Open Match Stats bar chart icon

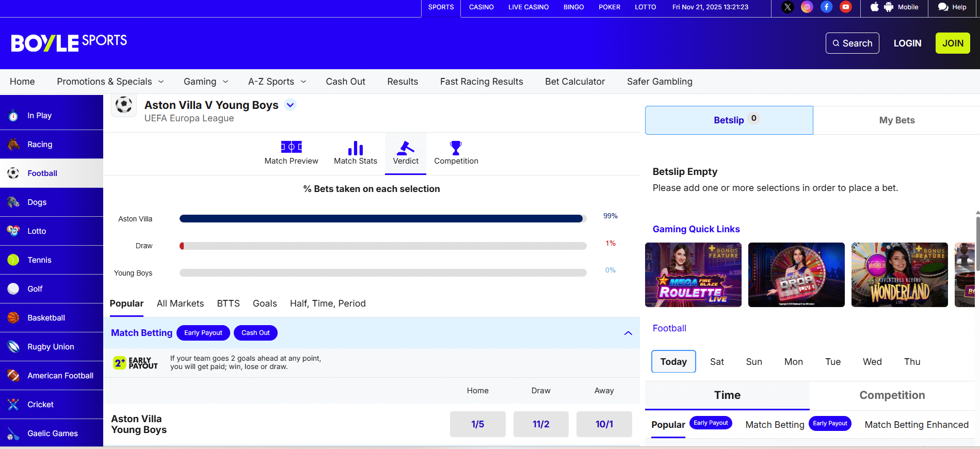[x=356, y=148]
